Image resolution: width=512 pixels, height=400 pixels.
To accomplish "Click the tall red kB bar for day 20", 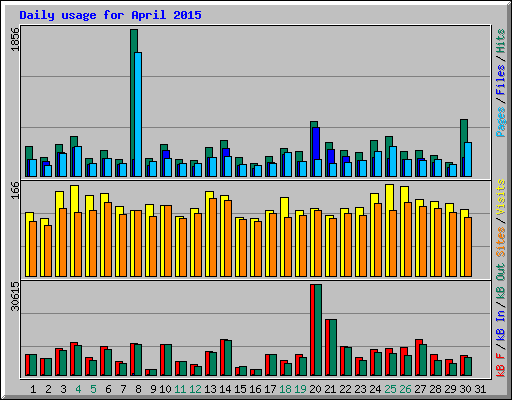I will pos(312,330).
